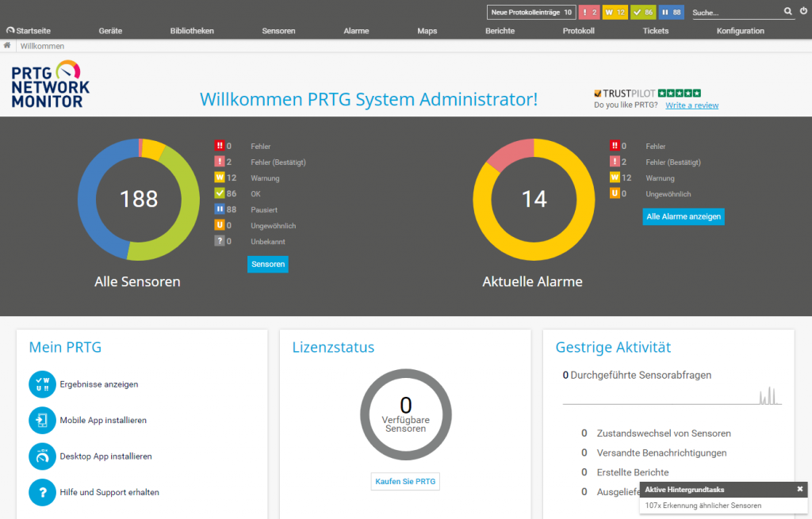Click the home icon in the breadcrumb bar
The width and height of the screenshot is (812, 519).
pyautogui.click(x=7, y=46)
